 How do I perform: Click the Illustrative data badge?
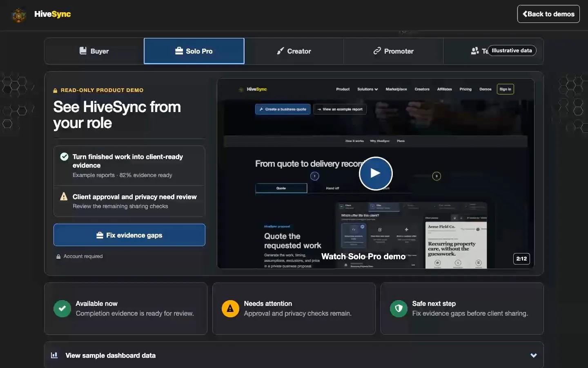[x=512, y=50]
